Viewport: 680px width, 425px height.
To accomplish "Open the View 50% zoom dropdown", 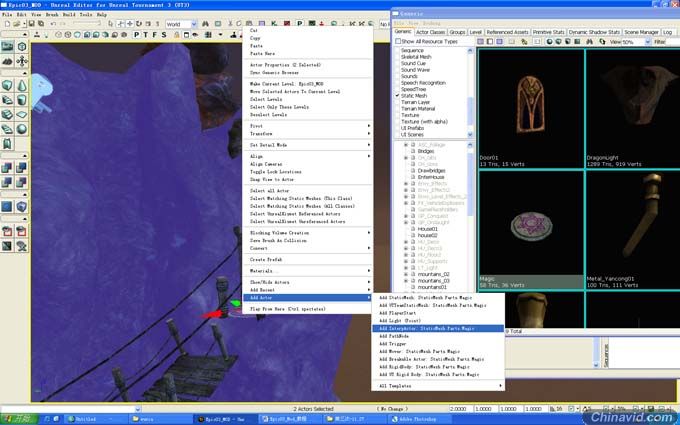I will point(647,42).
